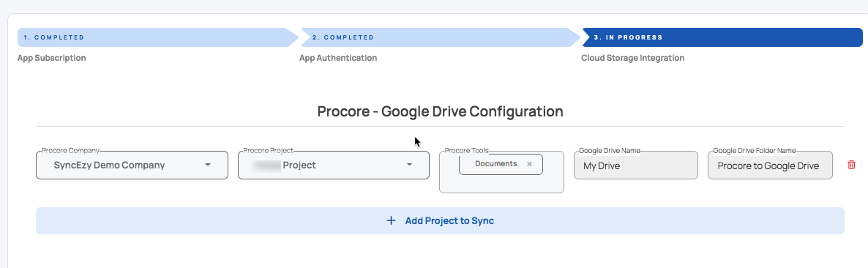Click the Add Project to Sync button
Image resolution: width=868 pixels, height=268 pixels.
440,220
